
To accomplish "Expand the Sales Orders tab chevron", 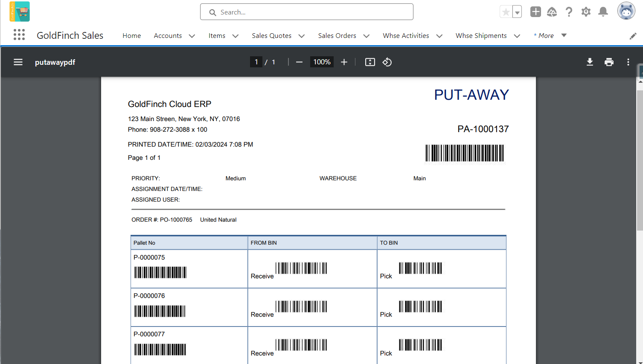I will (366, 36).
